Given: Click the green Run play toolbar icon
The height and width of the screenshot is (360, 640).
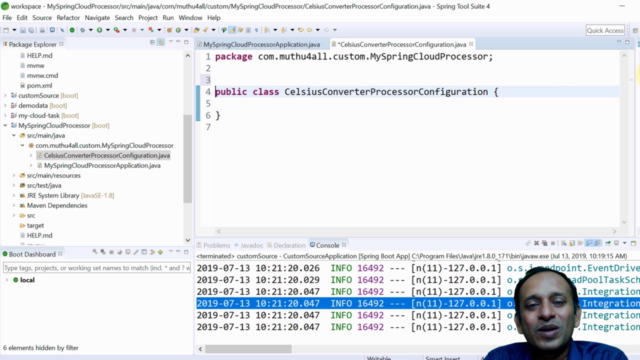Looking at the screenshot, I should click(x=99, y=30).
